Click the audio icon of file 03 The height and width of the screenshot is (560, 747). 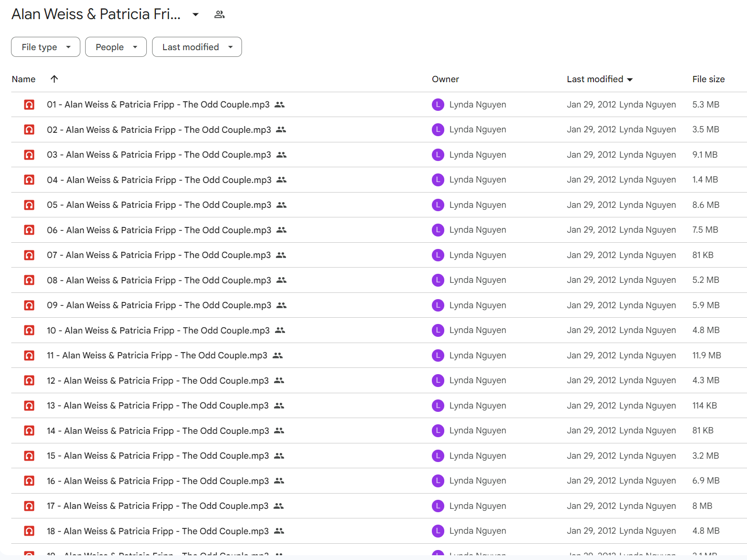pos(29,155)
